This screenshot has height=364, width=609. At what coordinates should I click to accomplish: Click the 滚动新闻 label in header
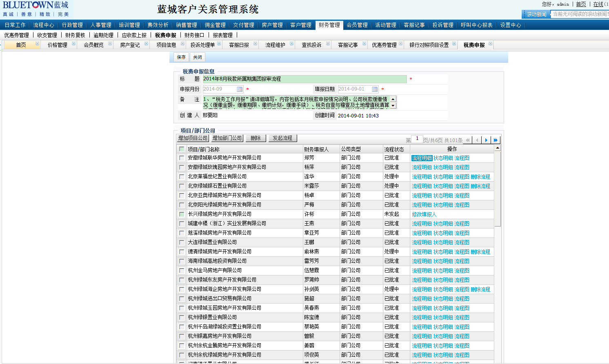coord(536,14)
